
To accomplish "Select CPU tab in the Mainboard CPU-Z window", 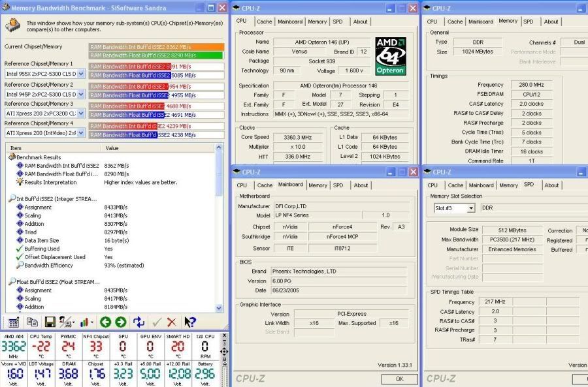I will click(242, 185).
